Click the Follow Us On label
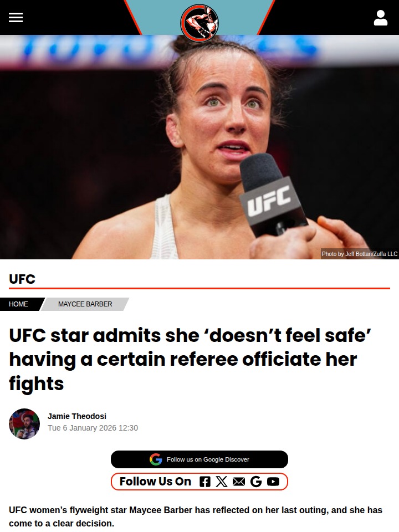The image size is (399, 532). [x=155, y=482]
